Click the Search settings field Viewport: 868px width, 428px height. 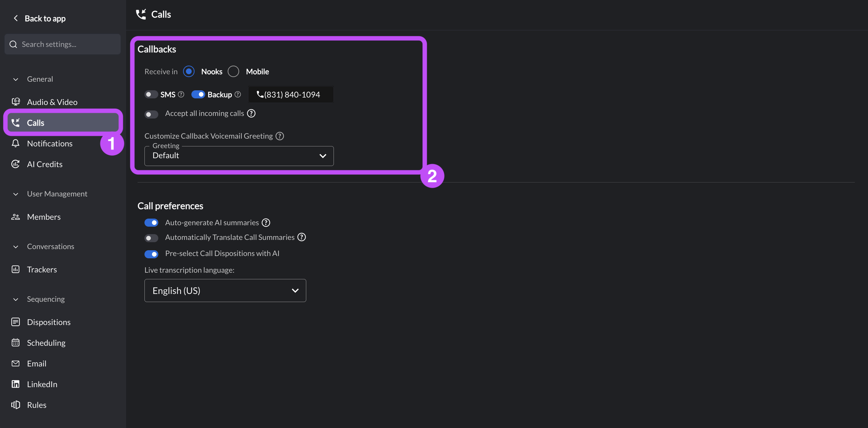click(63, 44)
